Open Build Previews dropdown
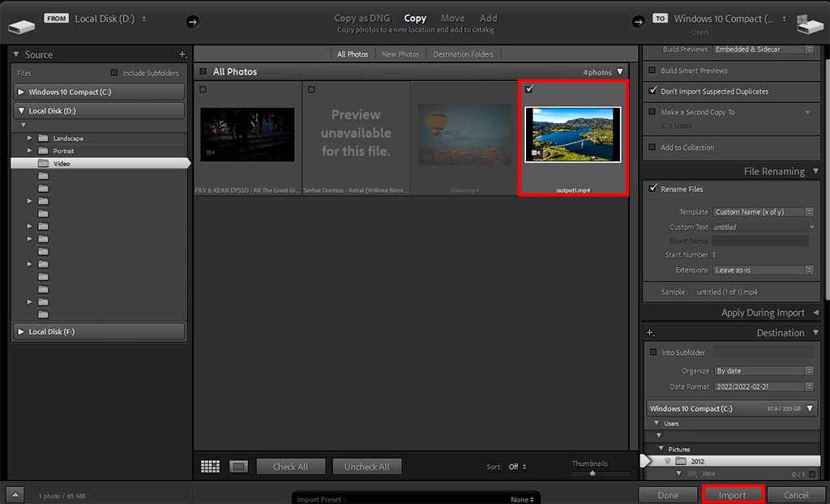 point(764,49)
